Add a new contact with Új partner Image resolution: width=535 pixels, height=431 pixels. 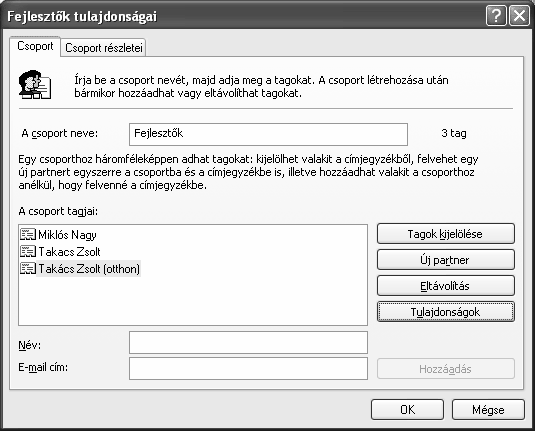[446, 260]
